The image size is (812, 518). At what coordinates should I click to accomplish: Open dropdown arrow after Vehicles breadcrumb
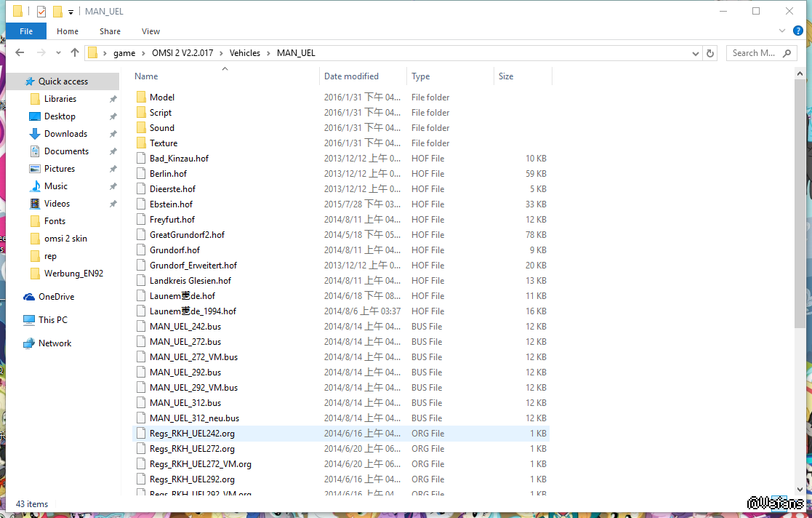269,53
